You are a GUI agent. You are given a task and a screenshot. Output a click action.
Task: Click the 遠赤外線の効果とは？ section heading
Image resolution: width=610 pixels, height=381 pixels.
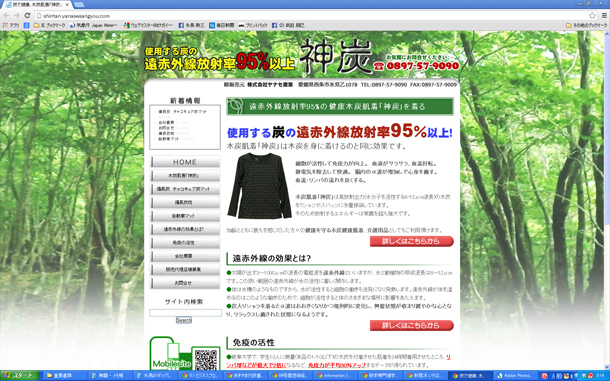pos(272,258)
